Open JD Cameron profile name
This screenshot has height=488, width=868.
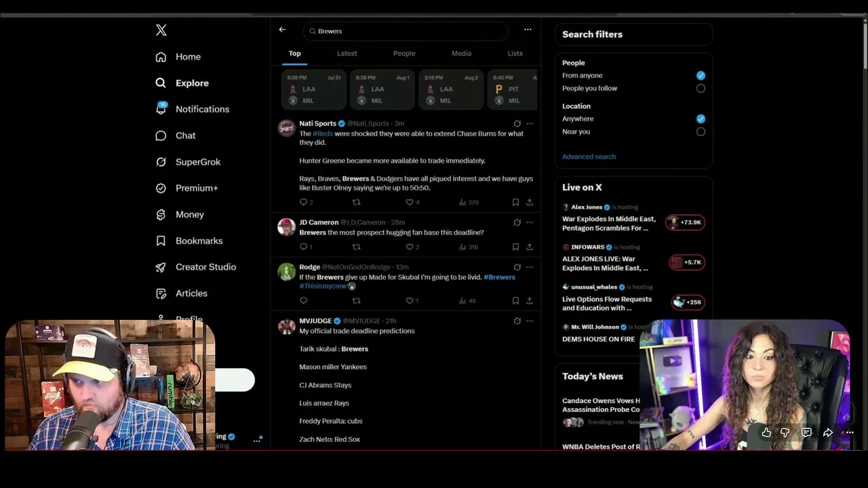[319, 222]
